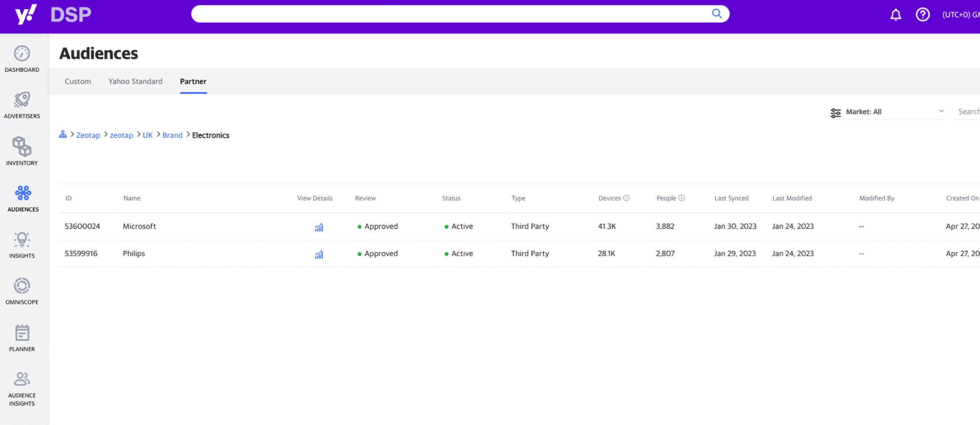Open the help question mark icon
Screen dimensions: 980x425
(923, 15)
